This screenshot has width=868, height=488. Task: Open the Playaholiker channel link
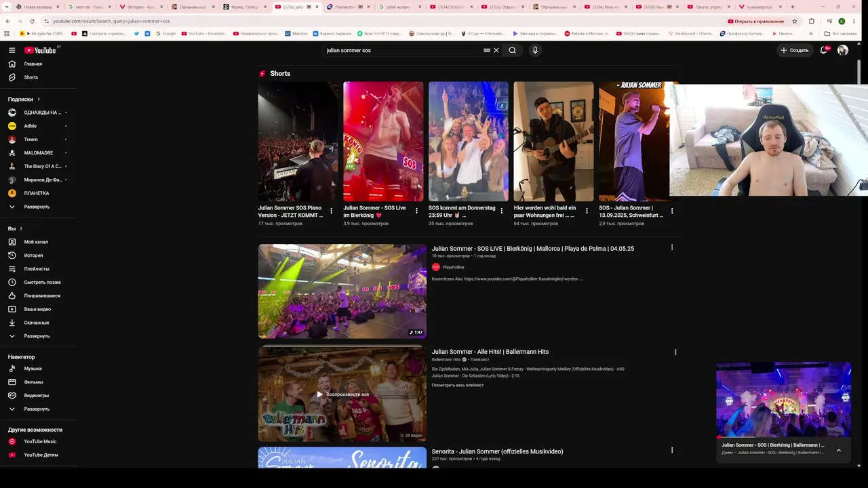(453, 267)
